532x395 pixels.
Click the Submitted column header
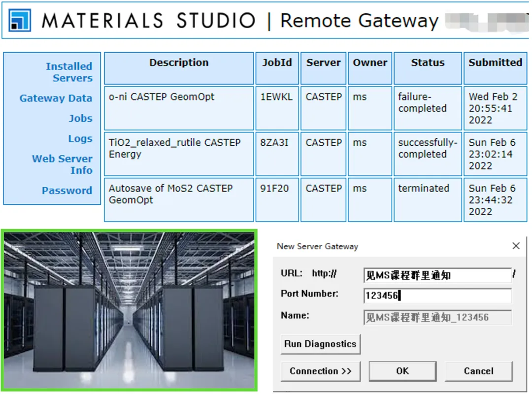pyautogui.click(x=495, y=68)
